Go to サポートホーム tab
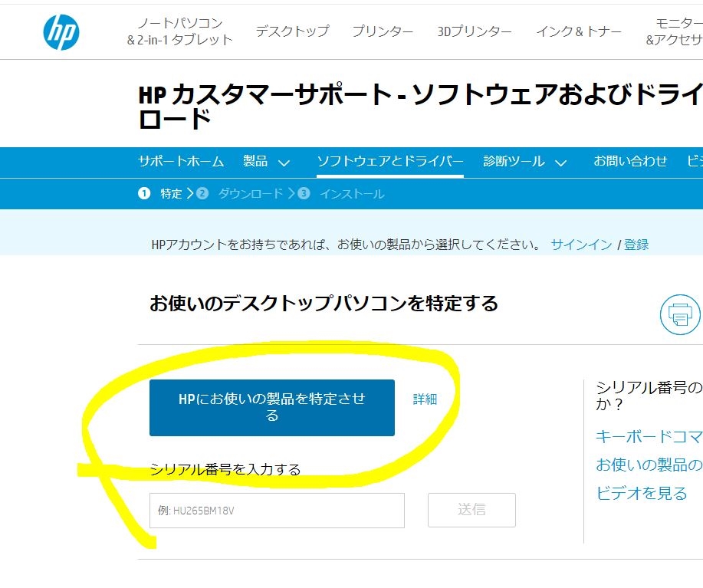This screenshot has height=588, width=703. (x=181, y=161)
